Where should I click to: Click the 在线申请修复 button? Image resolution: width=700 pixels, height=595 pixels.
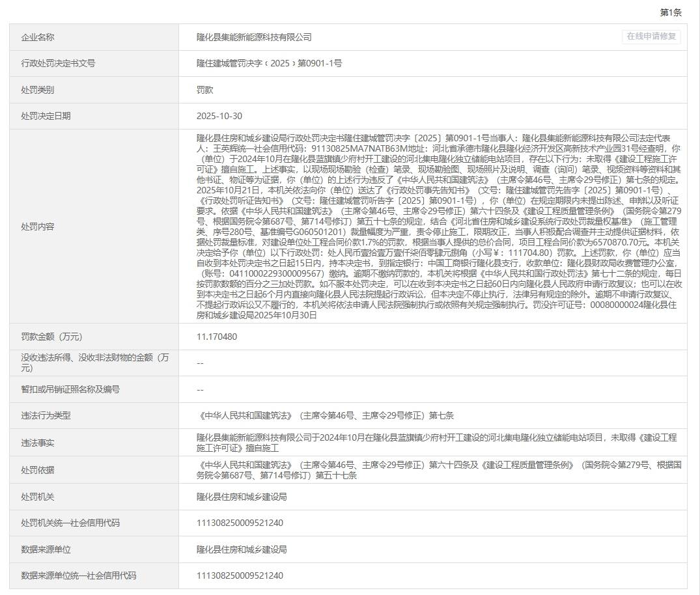651,36
